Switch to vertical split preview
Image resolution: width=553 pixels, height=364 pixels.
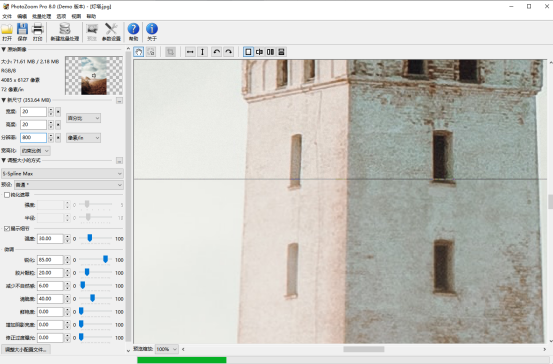259,52
